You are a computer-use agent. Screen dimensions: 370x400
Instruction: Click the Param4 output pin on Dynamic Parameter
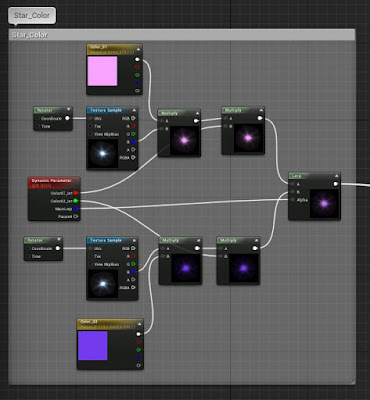pos(76,216)
